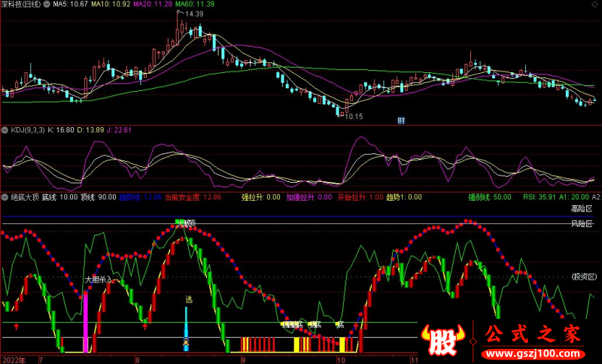Select the MA5 moving average label
The width and height of the screenshot is (602, 364).
click(x=67, y=5)
